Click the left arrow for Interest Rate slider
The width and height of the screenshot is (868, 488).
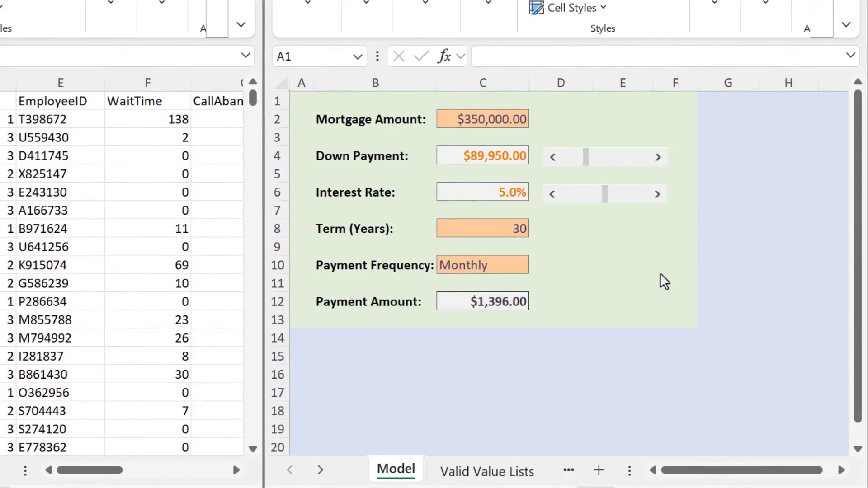point(552,193)
